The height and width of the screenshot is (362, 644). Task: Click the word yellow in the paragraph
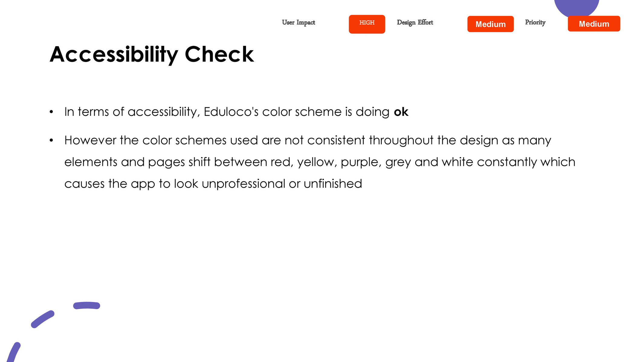pyautogui.click(x=317, y=162)
